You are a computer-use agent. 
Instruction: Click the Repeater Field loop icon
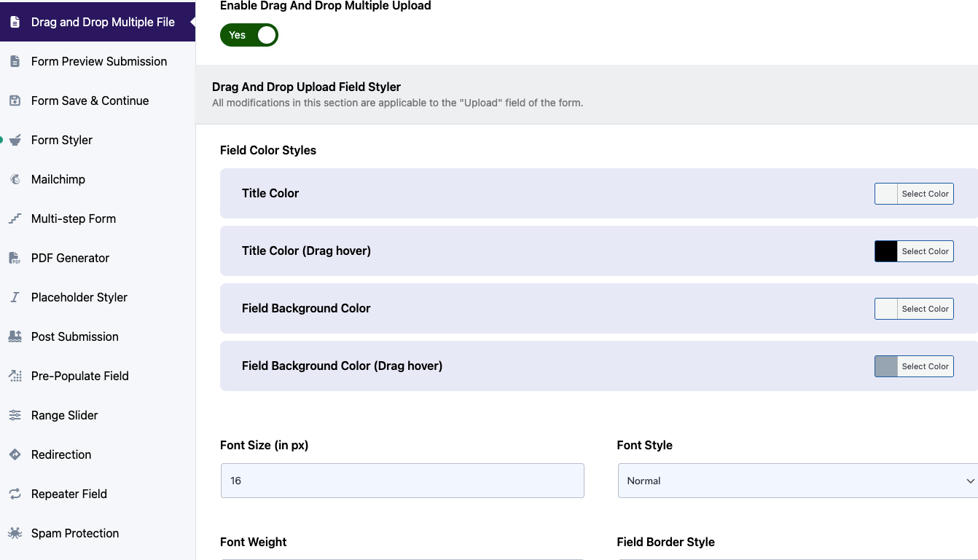[15, 494]
